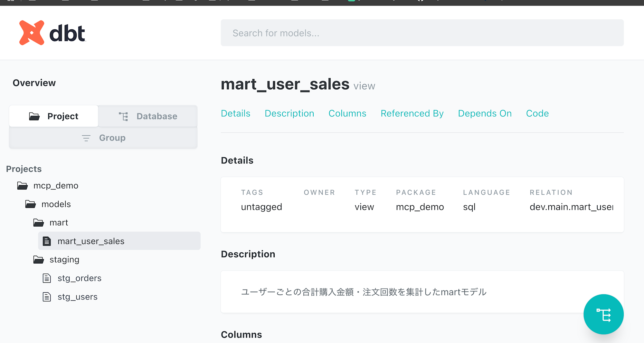Collapse the staging folder label
The image size is (644, 343).
pos(64,260)
